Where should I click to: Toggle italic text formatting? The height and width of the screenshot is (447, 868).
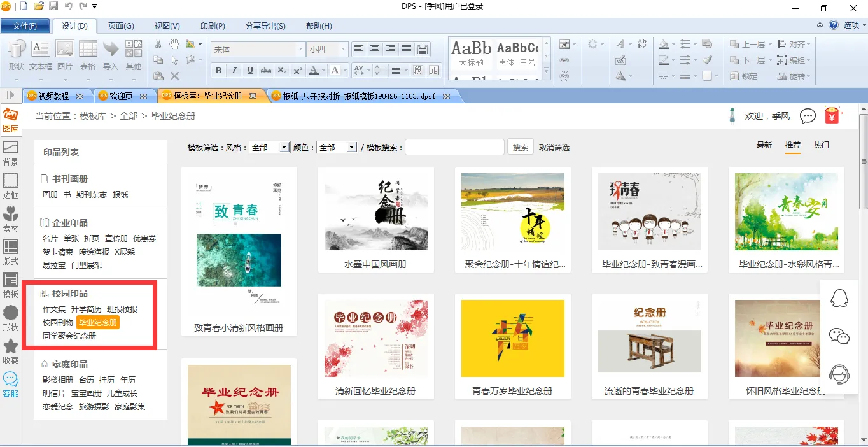[x=234, y=71]
